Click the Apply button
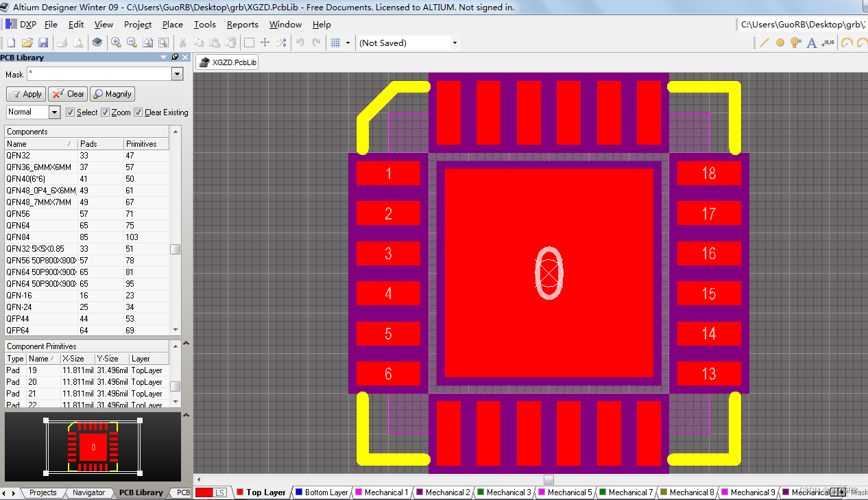The width and height of the screenshot is (868, 500). click(25, 93)
